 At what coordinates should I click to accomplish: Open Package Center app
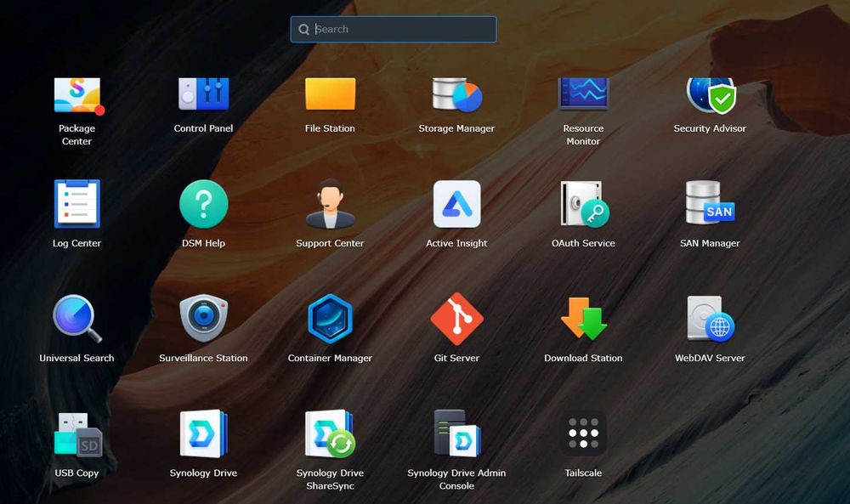(77, 95)
